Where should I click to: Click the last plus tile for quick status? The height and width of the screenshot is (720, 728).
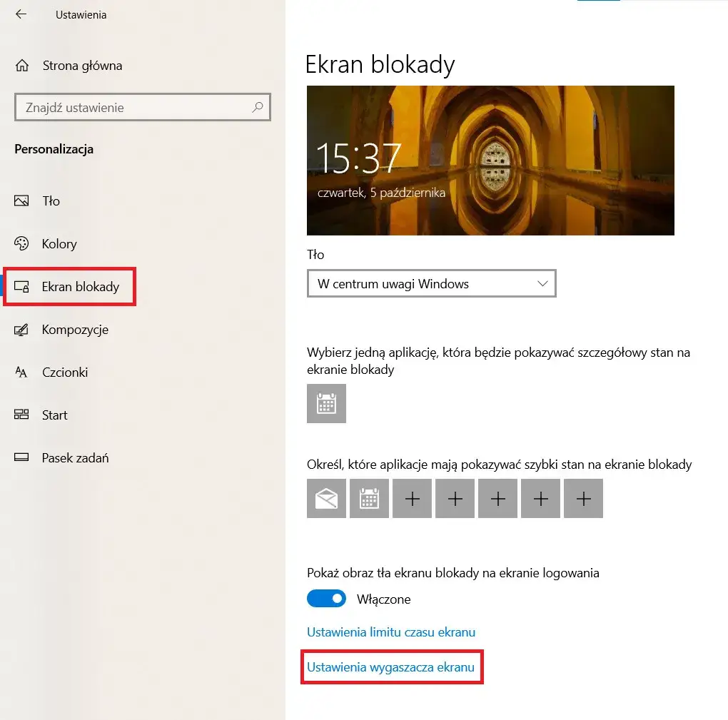pos(583,498)
